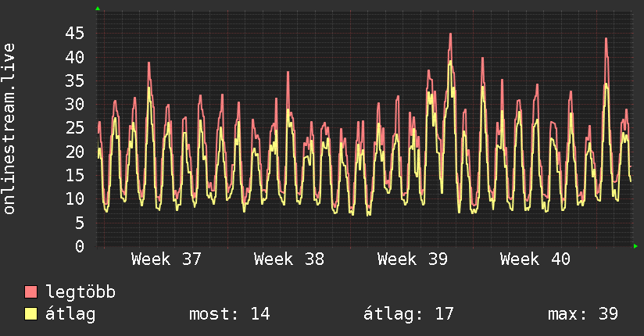Click the 0 y-axis tick label

point(80,246)
